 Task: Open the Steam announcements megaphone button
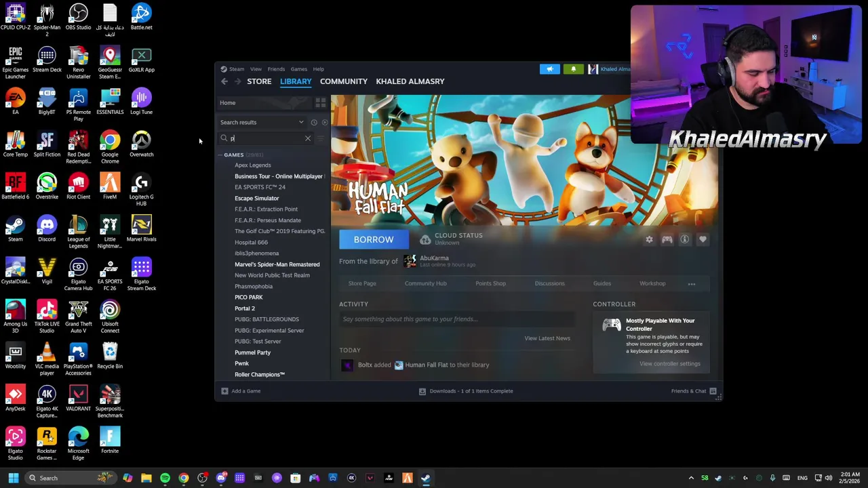[550, 68]
